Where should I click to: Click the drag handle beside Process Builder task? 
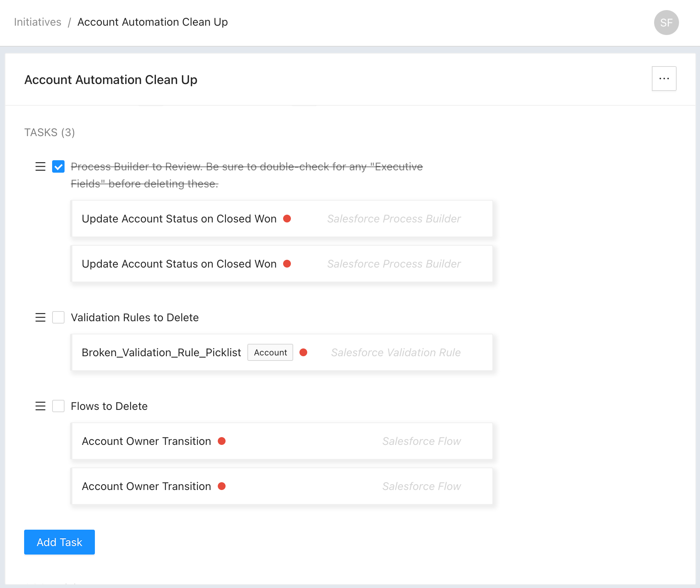(x=40, y=167)
